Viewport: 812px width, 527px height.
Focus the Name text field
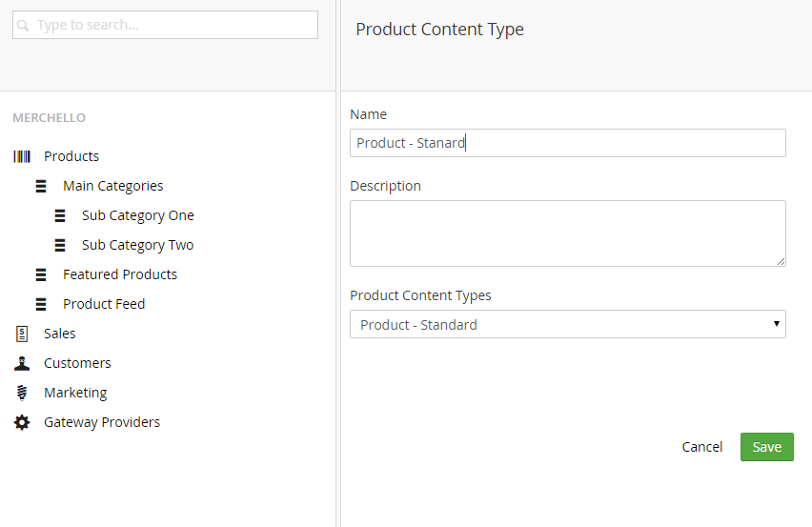(567, 143)
